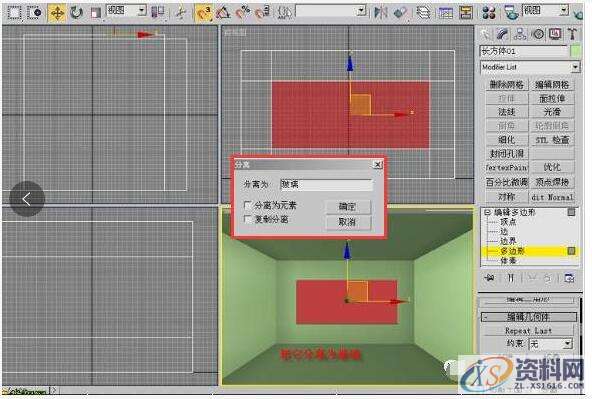The image size is (592, 399).
Task: Open the Layer Manager icon
Action: pyautogui.click(x=423, y=13)
